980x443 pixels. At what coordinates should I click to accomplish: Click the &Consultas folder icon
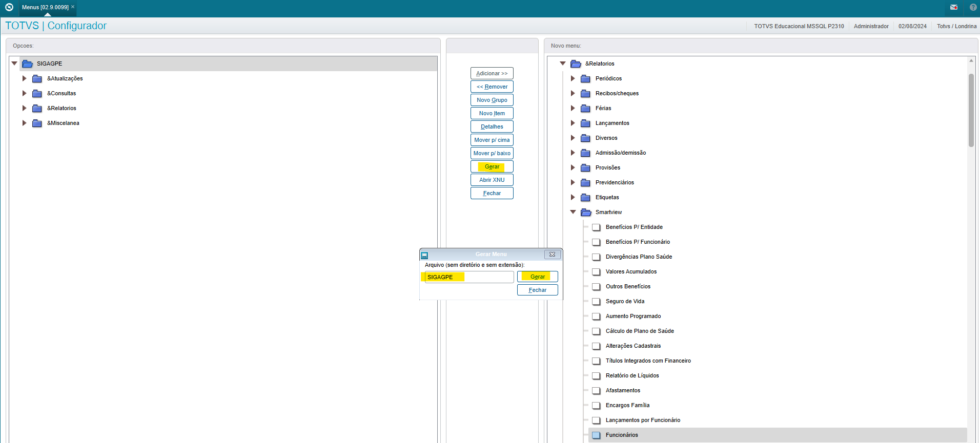[37, 93]
